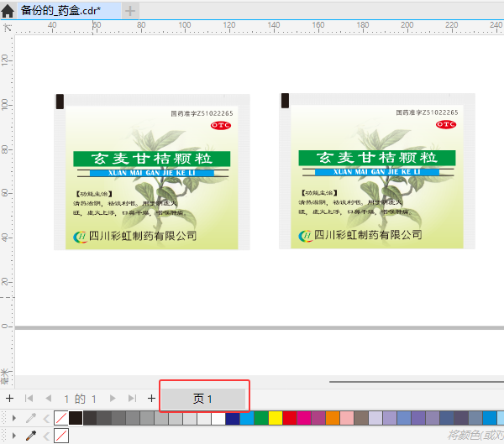Image resolution: width=504 pixels, height=444 pixels.
Task: Apply the navy blue color swatch
Action: [233, 418]
